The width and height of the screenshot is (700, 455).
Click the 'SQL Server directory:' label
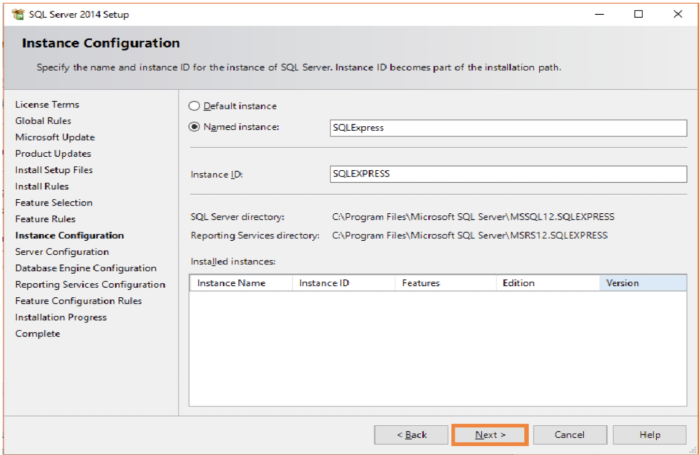238,217
